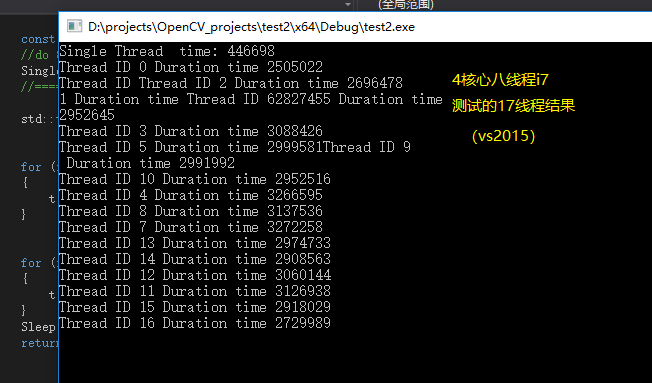Click the 'Thread ID 0 Duration time 2505022' line
Screen dimensions: 652x383
coord(191,67)
